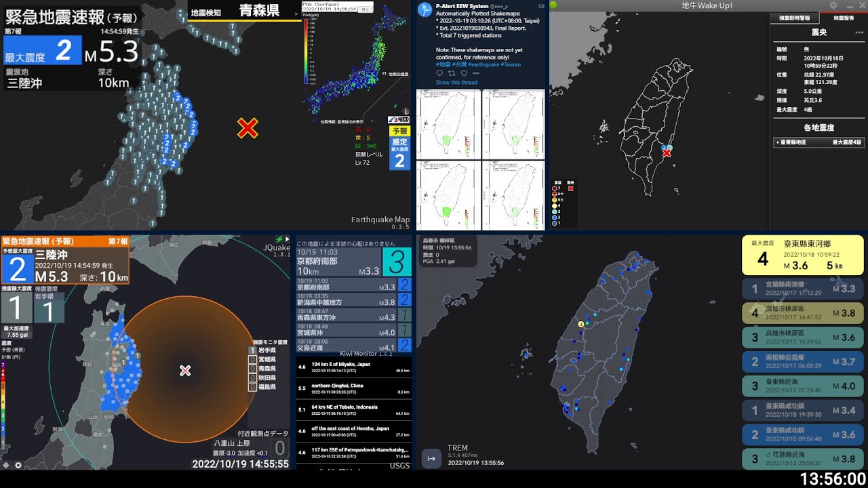Open settings gear in 地牛Wake Up! window
868x488 pixels.
(x=833, y=5)
